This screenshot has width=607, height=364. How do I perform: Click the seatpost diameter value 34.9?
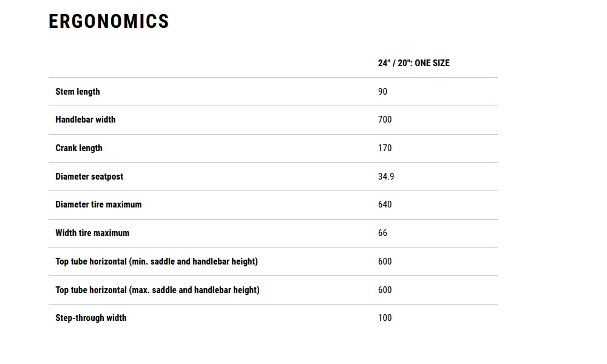(386, 177)
